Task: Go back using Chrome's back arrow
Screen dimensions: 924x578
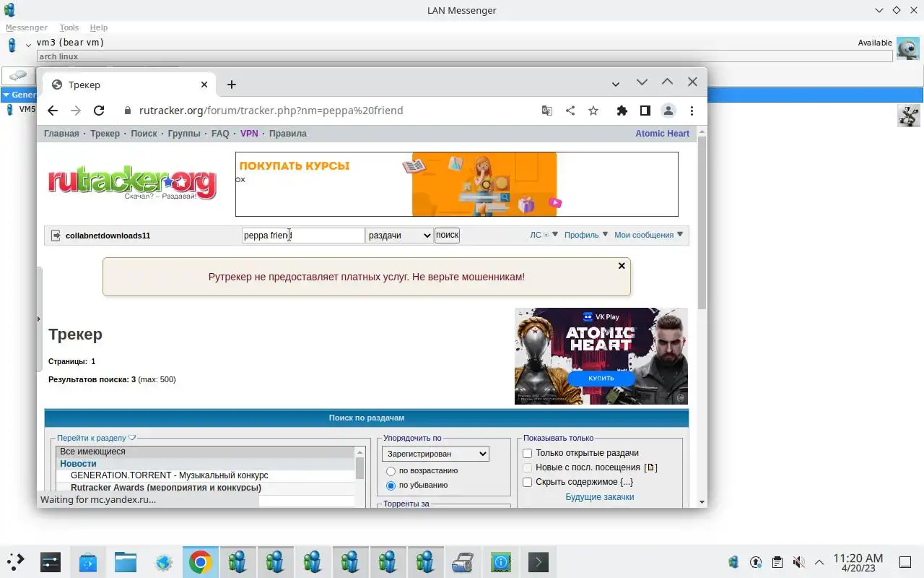Action: pyautogui.click(x=53, y=111)
